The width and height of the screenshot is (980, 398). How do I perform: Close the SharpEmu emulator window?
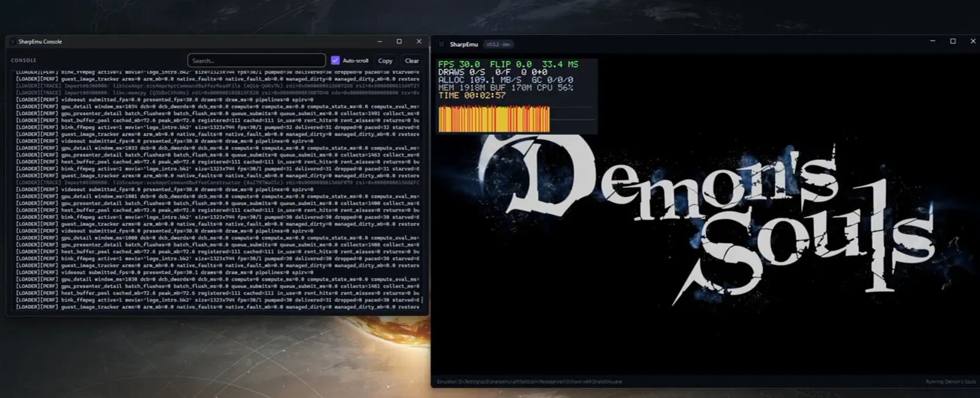(x=973, y=41)
